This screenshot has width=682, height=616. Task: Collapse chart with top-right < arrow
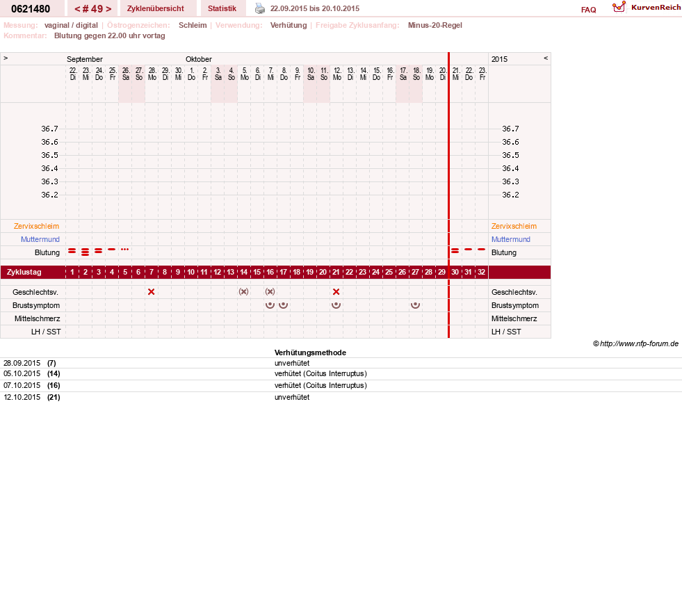click(x=546, y=58)
